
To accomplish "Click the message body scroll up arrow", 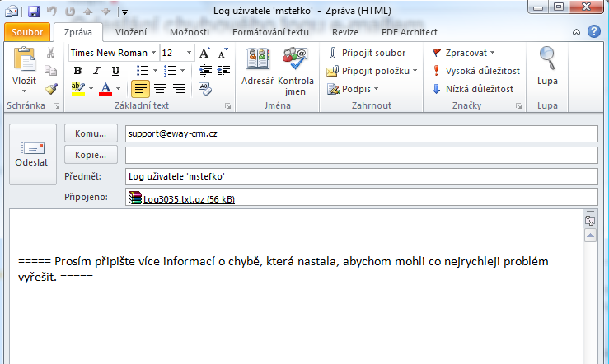I will coord(590,236).
